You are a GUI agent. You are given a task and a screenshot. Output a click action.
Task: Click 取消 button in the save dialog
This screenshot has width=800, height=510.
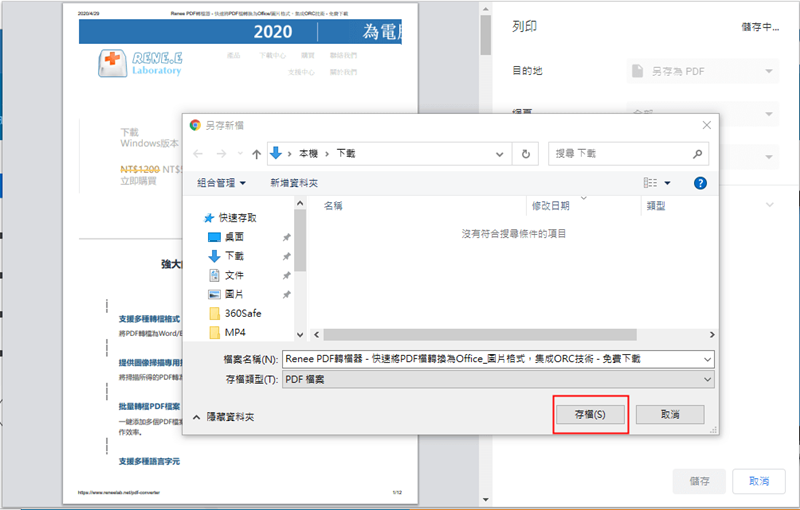pos(670,415)
